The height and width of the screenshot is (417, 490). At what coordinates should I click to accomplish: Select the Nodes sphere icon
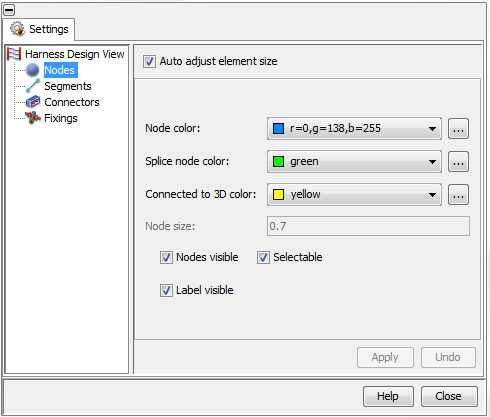pyautogui.click(x=33, y=70)
